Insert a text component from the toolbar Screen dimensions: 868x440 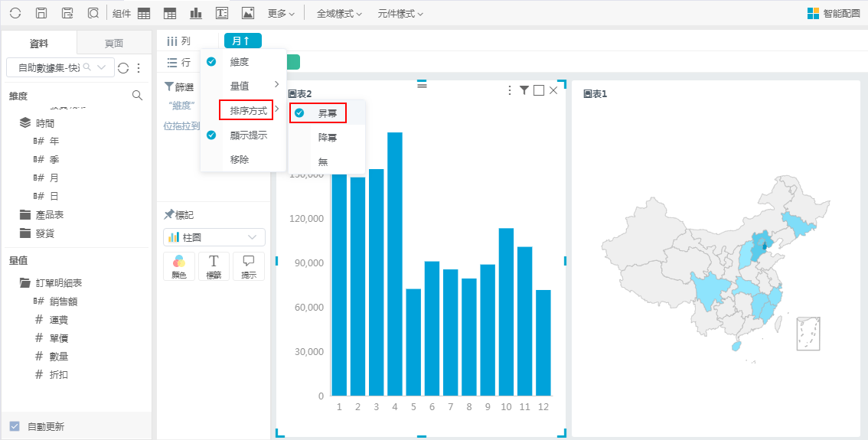click(x=222, y=13)
